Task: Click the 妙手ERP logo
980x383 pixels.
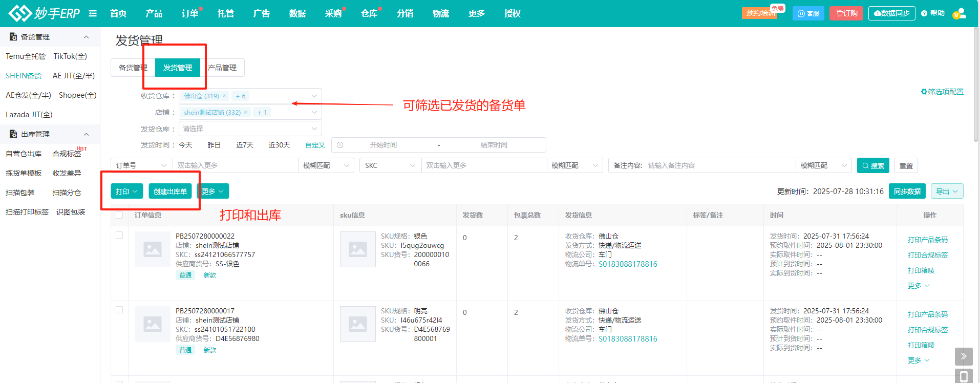Action: pyautogui.click(x=45, y=13)
